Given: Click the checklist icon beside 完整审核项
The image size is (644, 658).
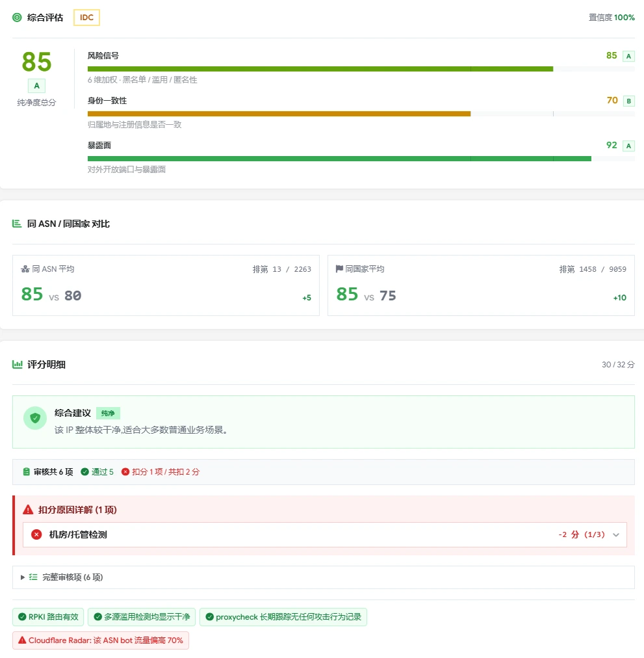Looking at the screenshot, I should [33, 577].
